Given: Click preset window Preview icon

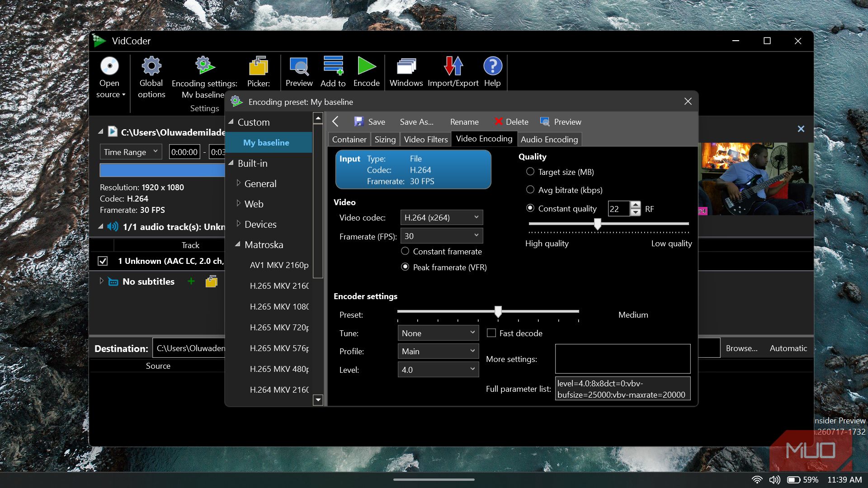Looking at the screenshot, I should click(x=545, y=122).
